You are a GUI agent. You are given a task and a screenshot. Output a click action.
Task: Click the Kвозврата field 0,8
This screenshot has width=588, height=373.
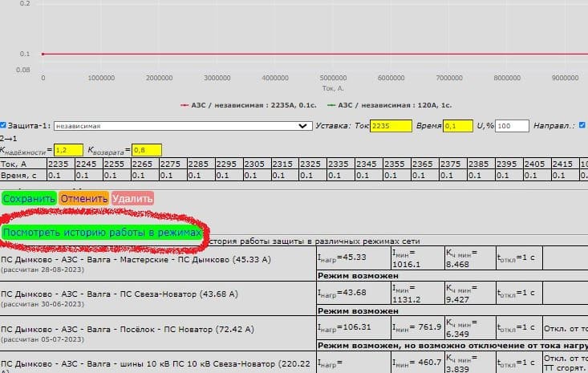click(146, 150)
